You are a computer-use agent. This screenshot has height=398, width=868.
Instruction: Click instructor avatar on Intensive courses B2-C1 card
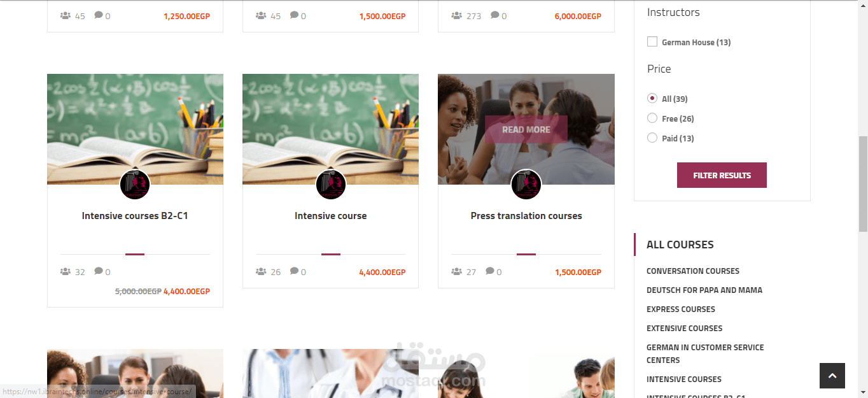pos(135,185)
